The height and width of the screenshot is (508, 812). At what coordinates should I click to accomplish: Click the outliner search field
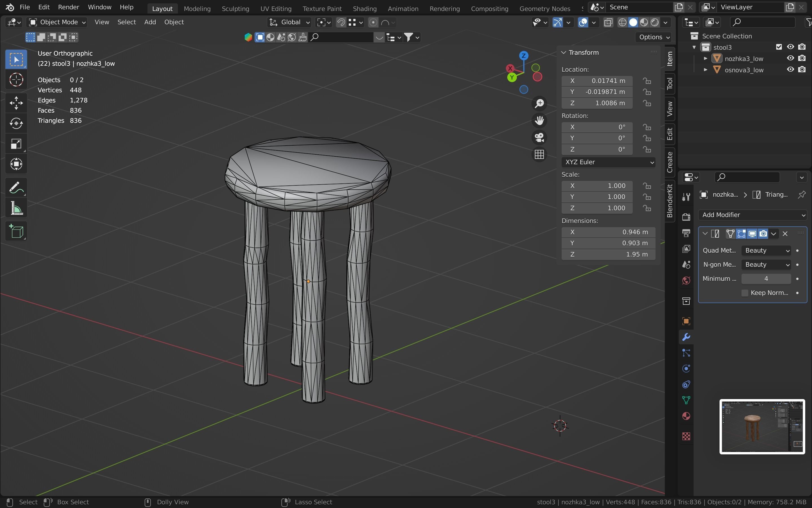pyautogui.click(x=762, y=22)
